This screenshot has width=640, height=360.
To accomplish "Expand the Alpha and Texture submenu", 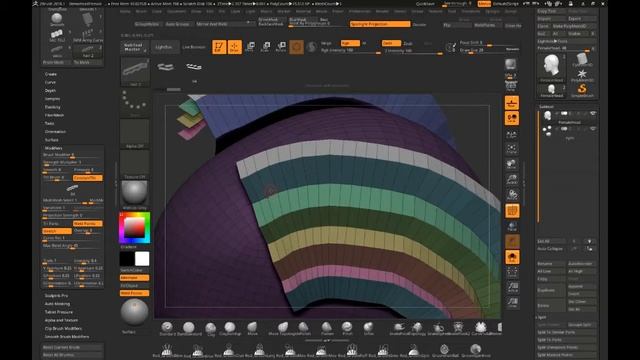I will (61, 320).
